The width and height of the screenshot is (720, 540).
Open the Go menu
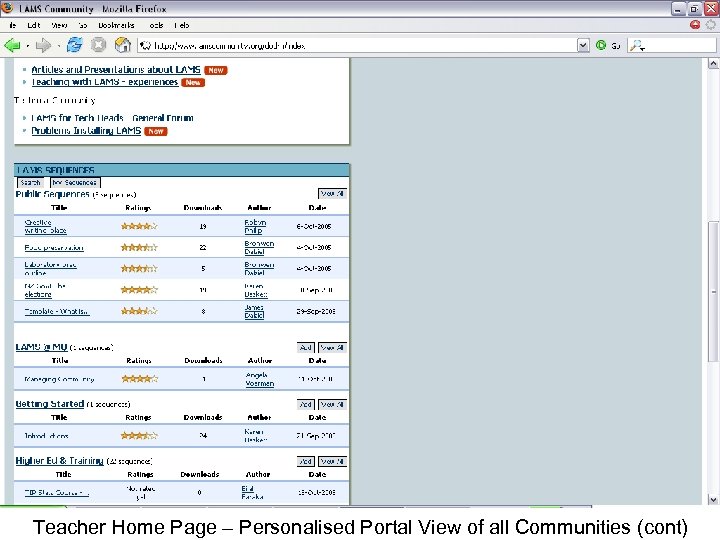point(83,25)
